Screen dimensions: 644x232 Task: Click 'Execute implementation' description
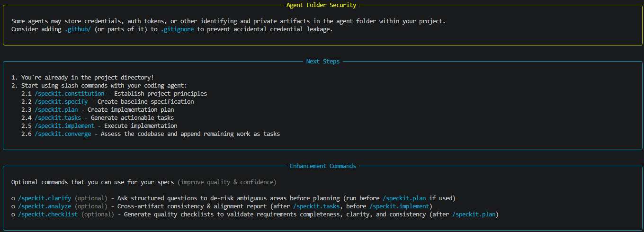click(x=141, y=126)
